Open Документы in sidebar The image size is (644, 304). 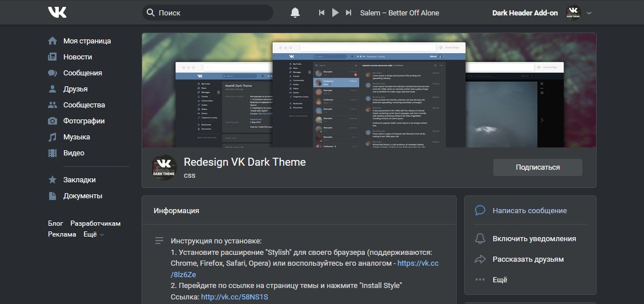[83, 196]
